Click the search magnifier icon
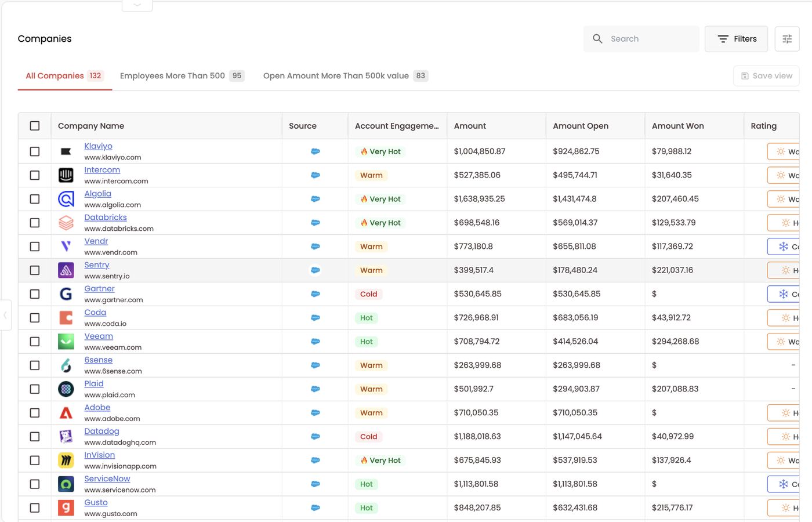812x522 pixels. coord(597,39)
